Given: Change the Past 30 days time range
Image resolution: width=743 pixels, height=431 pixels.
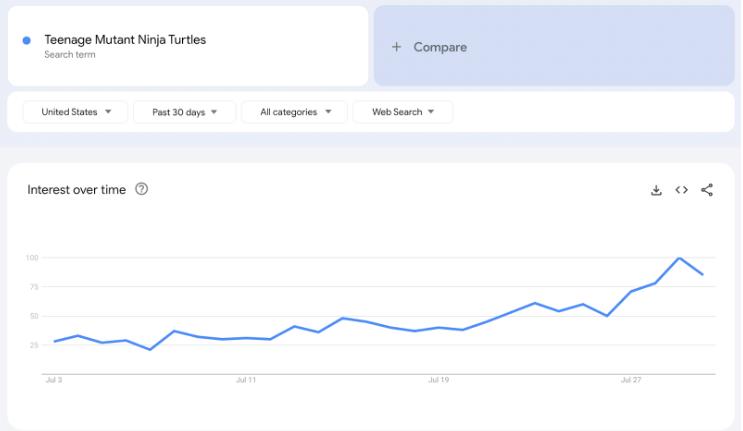Looking at the screenshot, I should pos(184,112).
